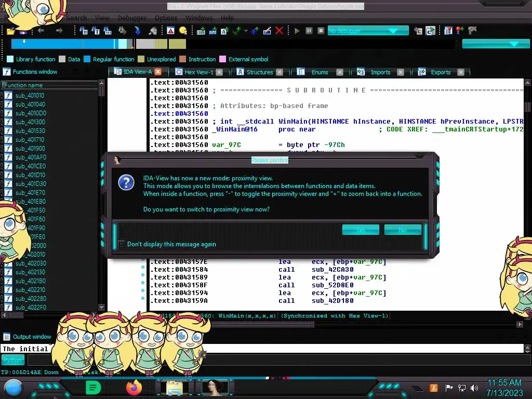Click No in the proximity view dialog
The height and width of the screenshot is (399, 532).
pos(403,230)
